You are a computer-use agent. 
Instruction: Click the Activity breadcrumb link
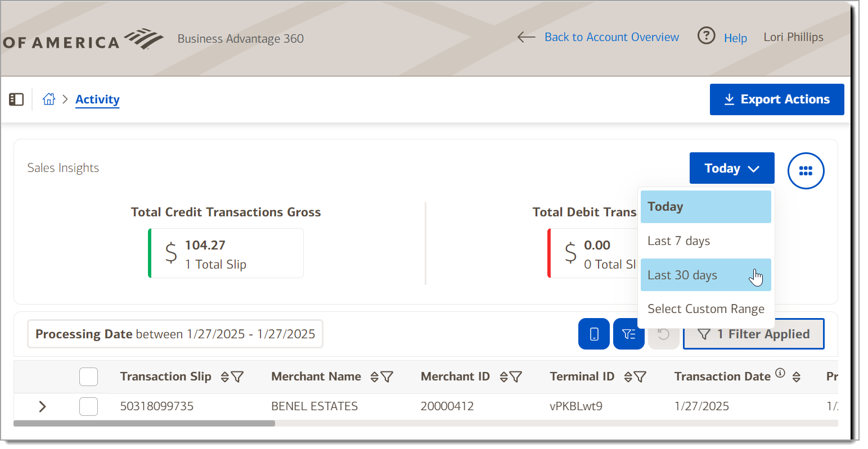point(97,99)
